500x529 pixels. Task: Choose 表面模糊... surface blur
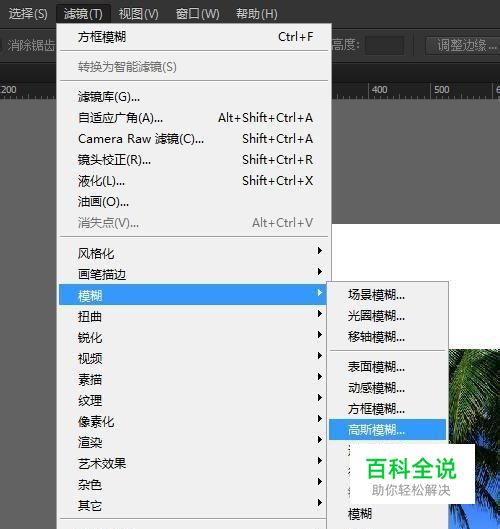pyautogui.click(x=388, y=367)
